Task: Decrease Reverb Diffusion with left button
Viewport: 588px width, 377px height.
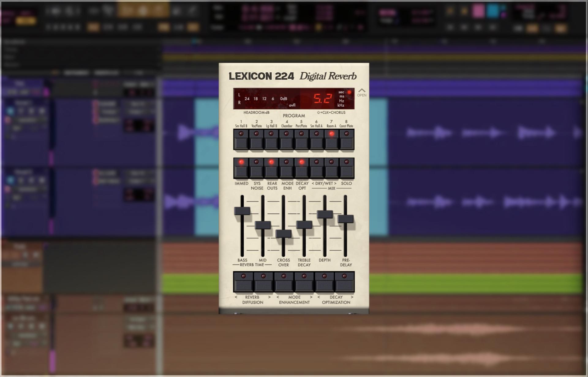Action: (x=243, y=281)
